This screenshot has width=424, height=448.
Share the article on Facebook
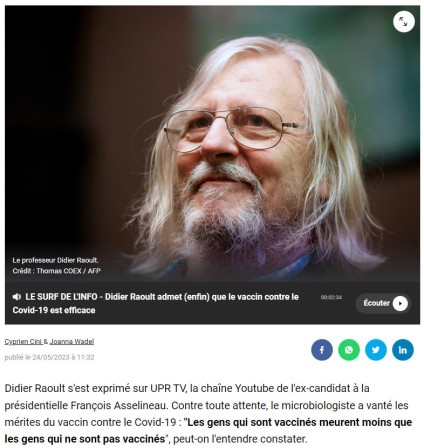click(x=322, y=350)
